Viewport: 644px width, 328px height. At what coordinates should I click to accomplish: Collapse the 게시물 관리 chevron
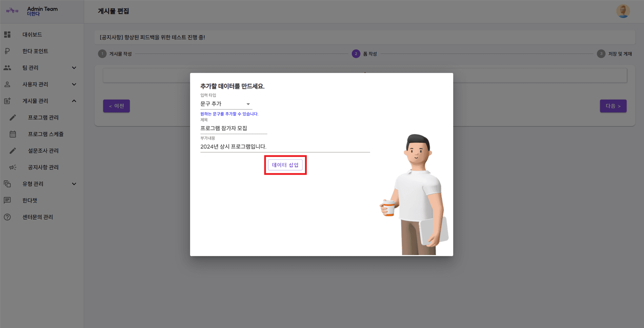click(74, 101)
